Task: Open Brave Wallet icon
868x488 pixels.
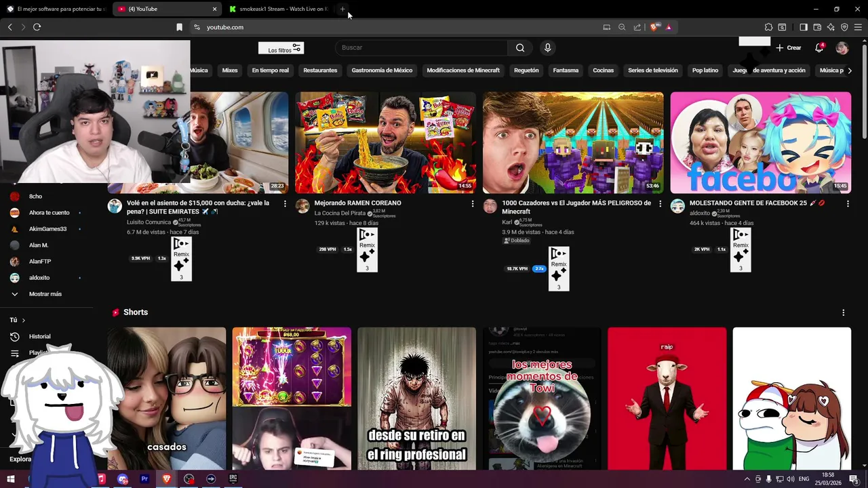Action: 817,27
